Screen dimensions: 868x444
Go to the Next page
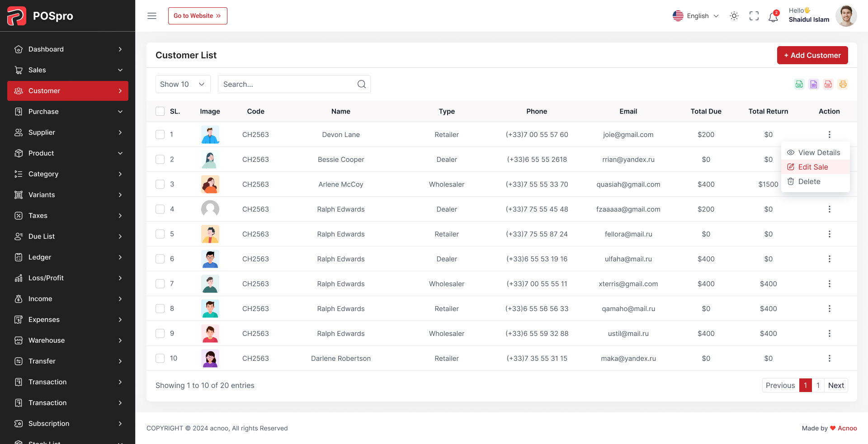[x=836, y=385]
